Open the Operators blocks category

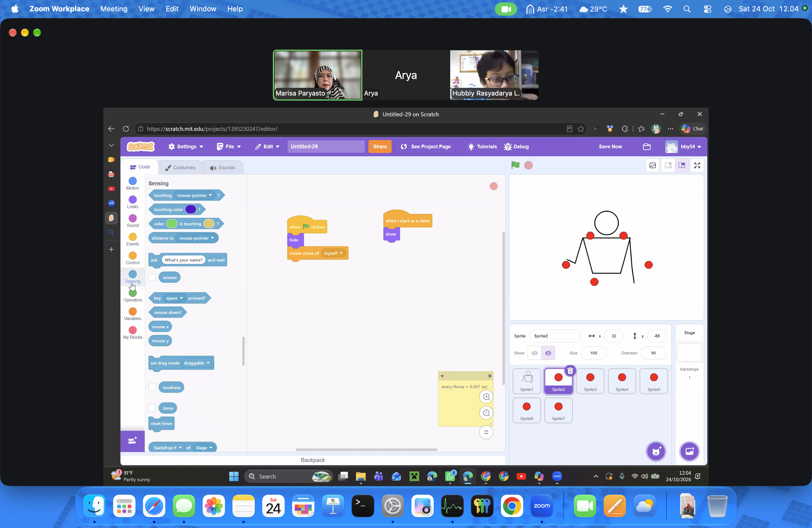pyautogui.click(x=133, y=295)
